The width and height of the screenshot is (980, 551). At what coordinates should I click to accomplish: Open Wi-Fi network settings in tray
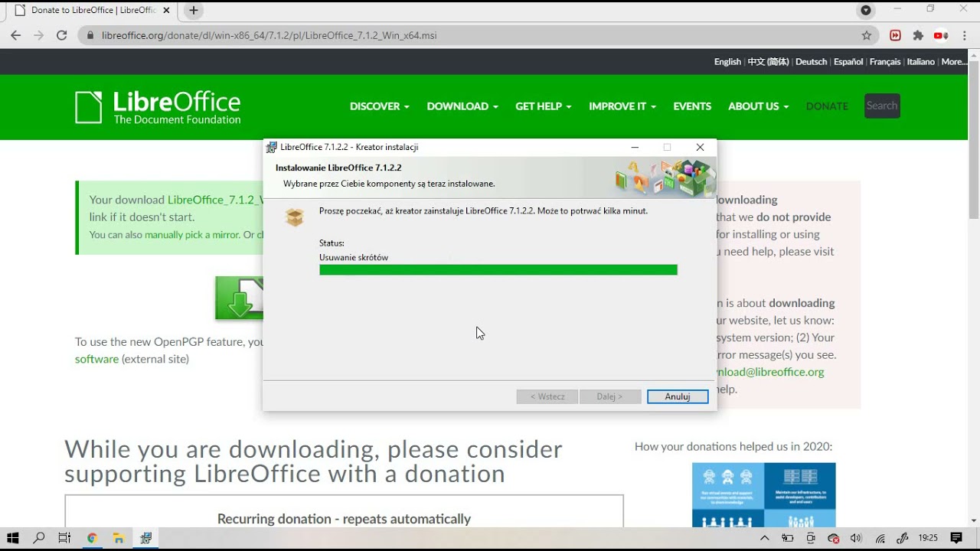(880, 538)
